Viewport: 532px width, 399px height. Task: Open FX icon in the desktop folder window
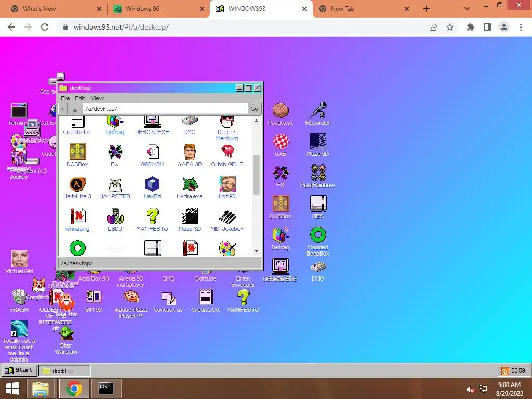[115, 155]
